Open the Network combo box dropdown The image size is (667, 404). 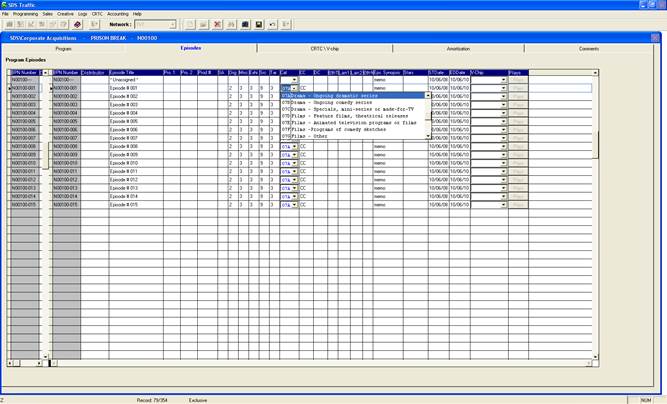pos(172,24)
